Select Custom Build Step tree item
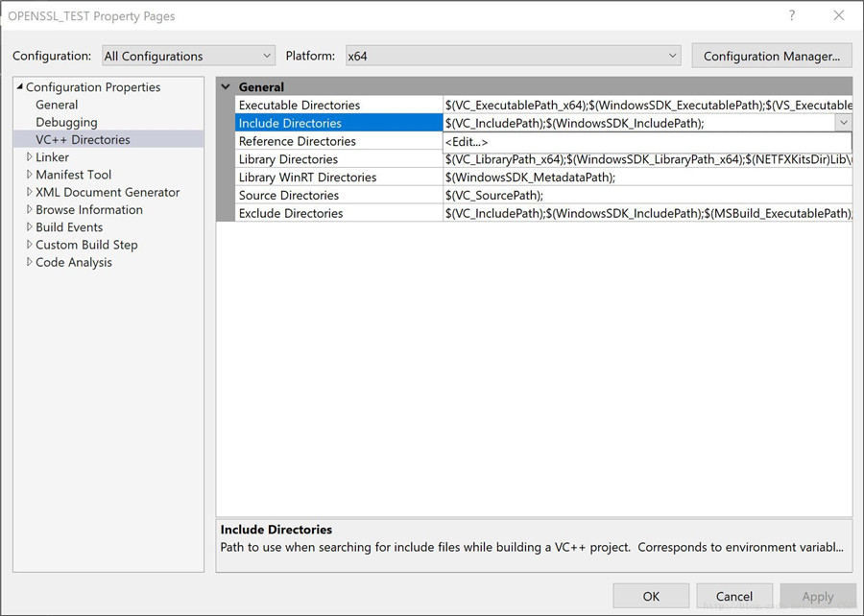 tap(86, 245)
